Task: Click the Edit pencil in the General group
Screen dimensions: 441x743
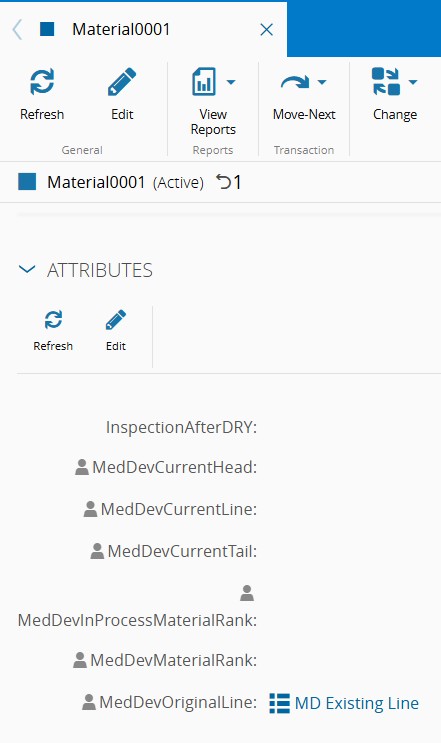Action: pyautogui.click(x=122, y=82)
